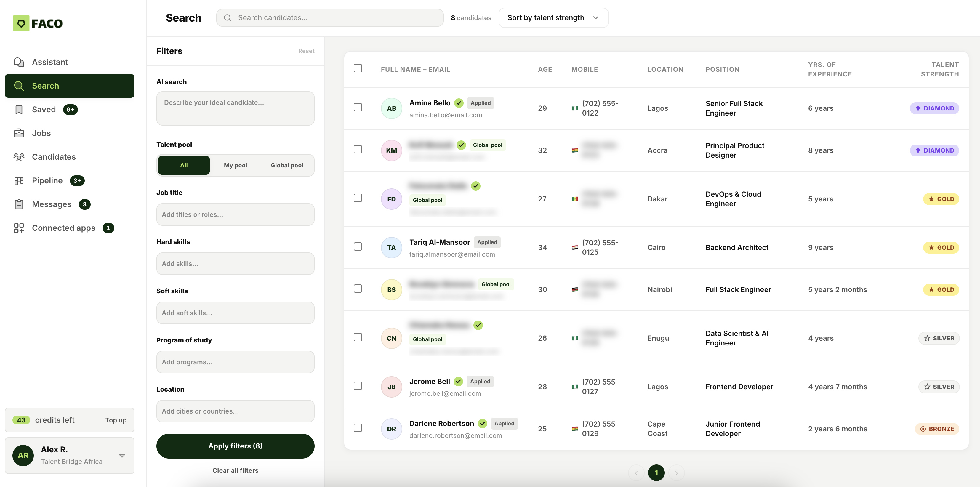The width and height of the screenshot is (980, 487).
Task: Click Amina Bello's verified checkmark badge
Action: click(x=459, y=103)
